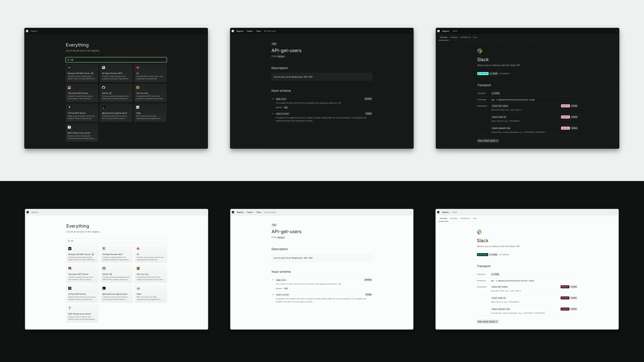Open the README.md tab in the light Slack window

tap(465, 219)
